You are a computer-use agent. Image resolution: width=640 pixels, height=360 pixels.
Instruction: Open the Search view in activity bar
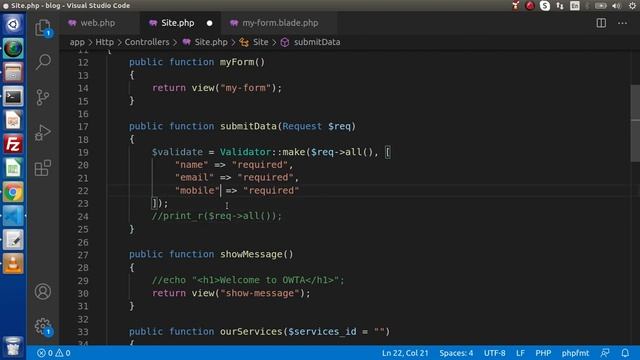[42, 62]
